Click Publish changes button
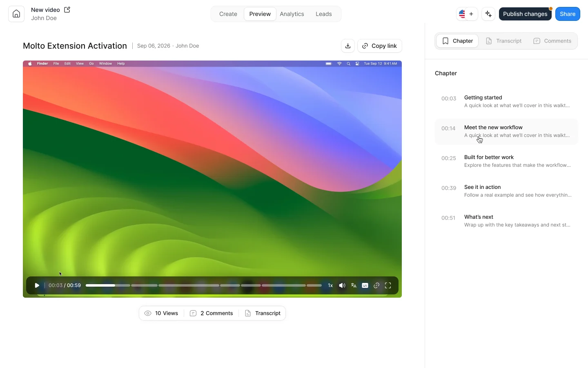588x368 pixels. click(525, 14)
